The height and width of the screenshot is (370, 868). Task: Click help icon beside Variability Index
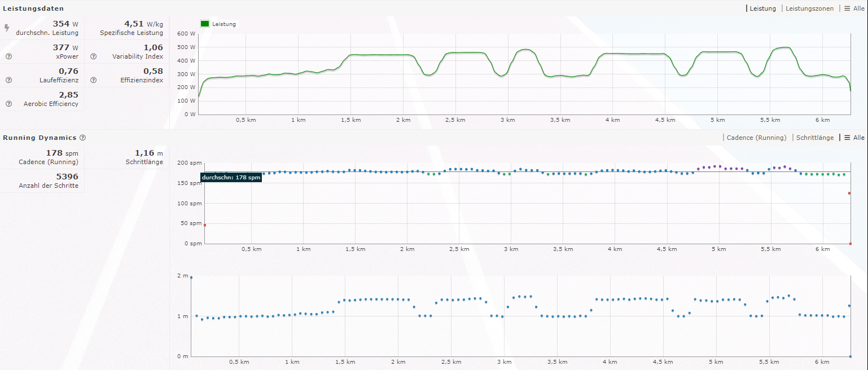[x=93, y=56]
